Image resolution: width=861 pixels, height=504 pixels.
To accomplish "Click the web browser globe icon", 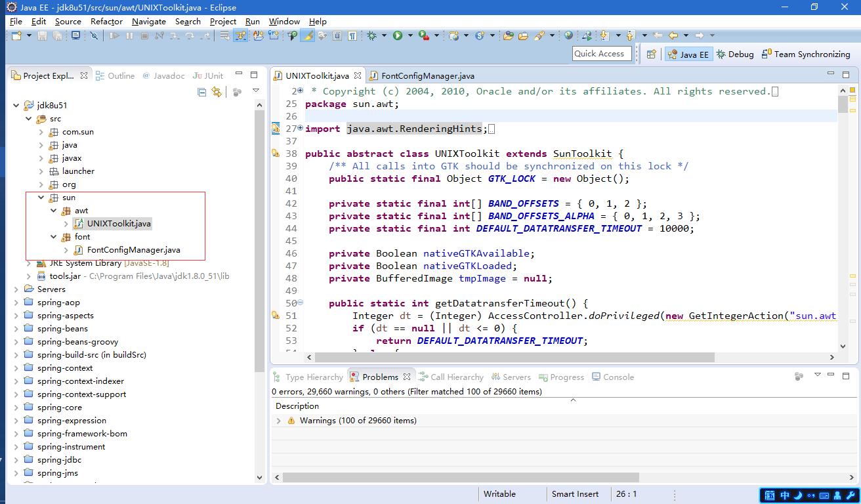I will pos(568,35).
